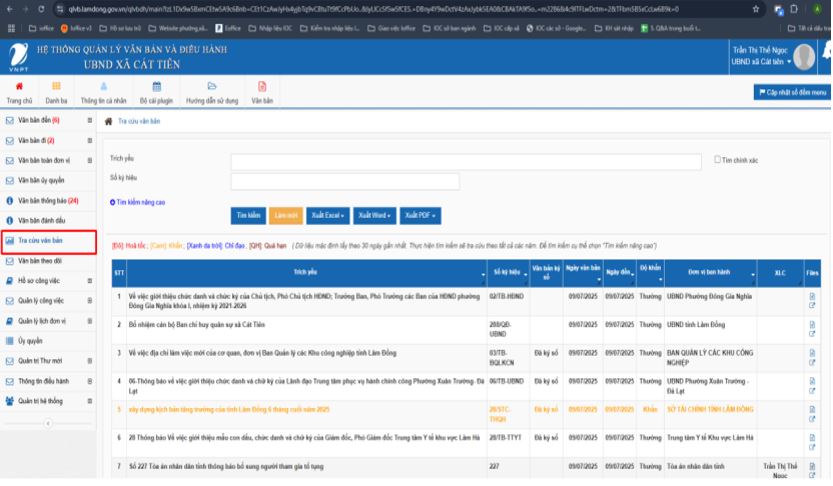Open the Xuất PDF dropdown
The height and width of the screenshot is (486, 833).
421,215
